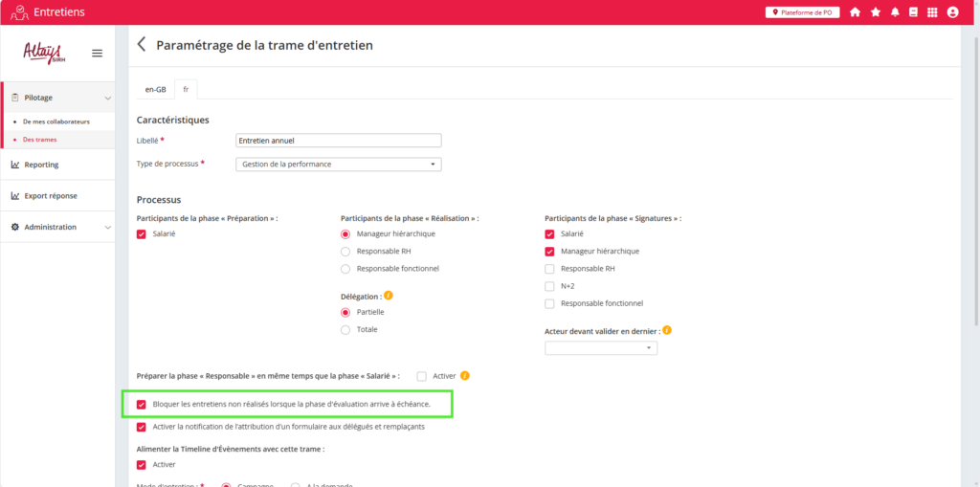980x487 pixels.
Task: Open the Type de processus dropdown
Action: (x=338, y=165)
